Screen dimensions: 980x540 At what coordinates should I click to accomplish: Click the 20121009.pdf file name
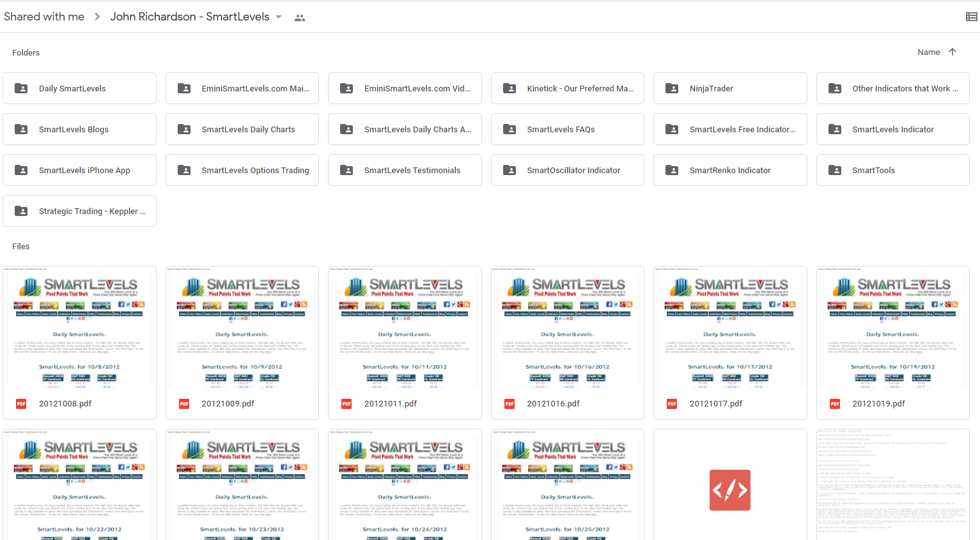pos(228,404)
